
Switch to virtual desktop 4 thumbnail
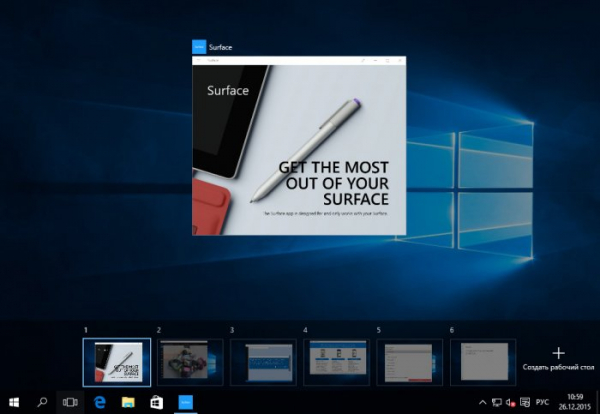pyautogui.click(x=336, y=362)
